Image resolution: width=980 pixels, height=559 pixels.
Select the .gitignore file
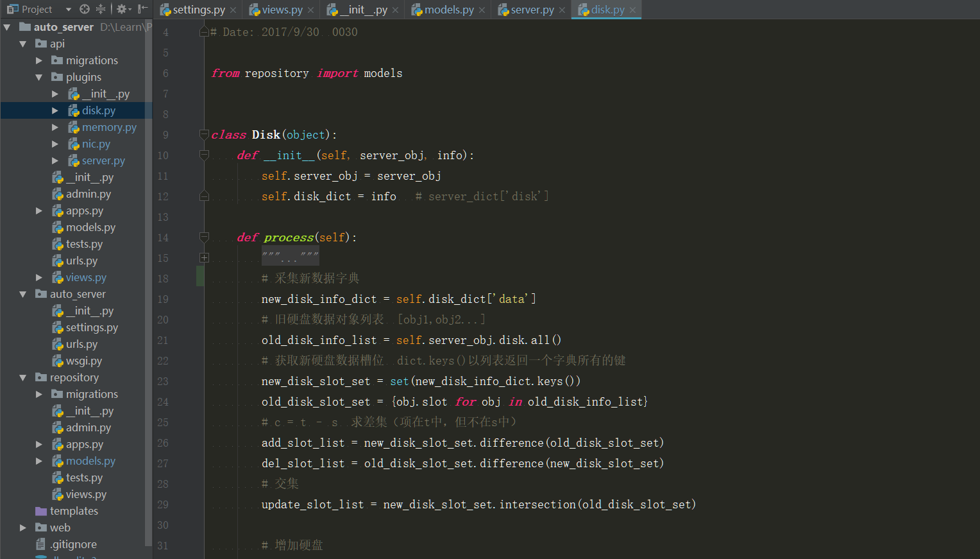click(x=74, y=544)
